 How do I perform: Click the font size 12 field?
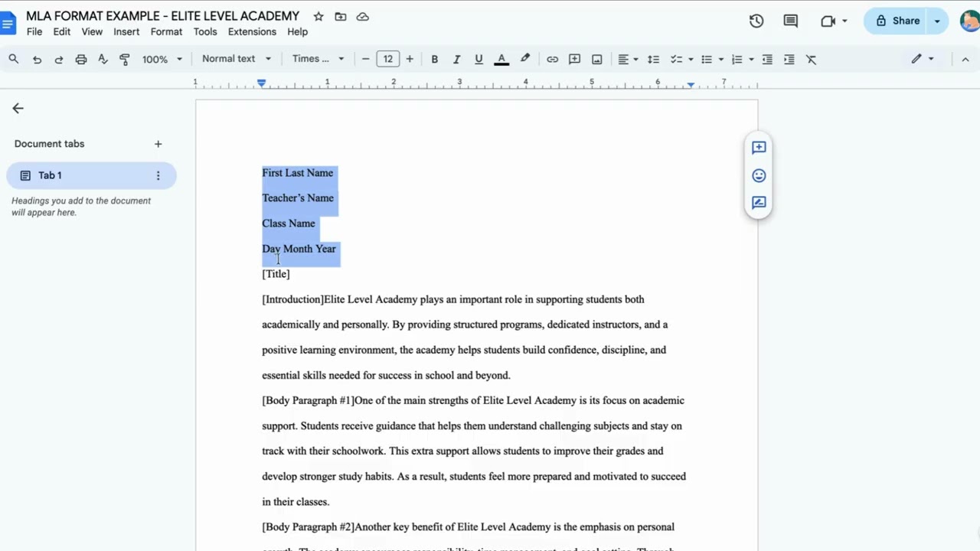tap(388, 59)
